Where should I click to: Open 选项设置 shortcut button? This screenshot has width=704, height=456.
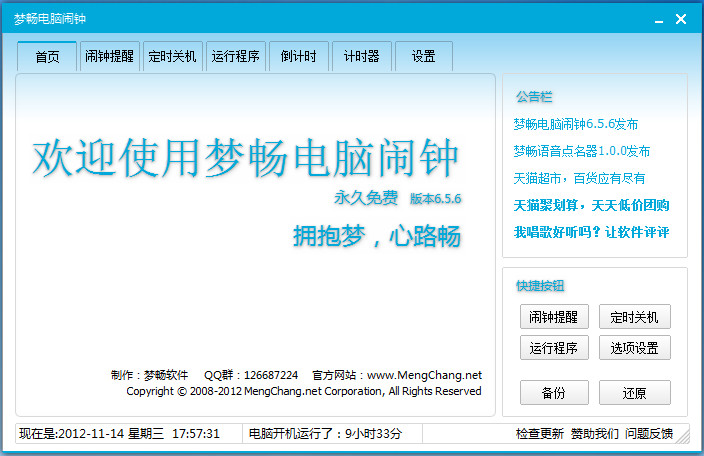634,348
